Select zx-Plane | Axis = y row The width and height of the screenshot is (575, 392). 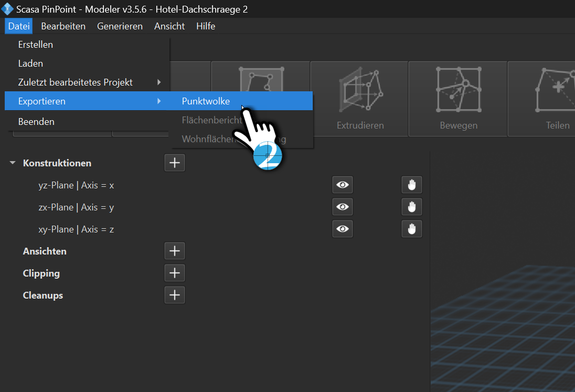point(76,208)
